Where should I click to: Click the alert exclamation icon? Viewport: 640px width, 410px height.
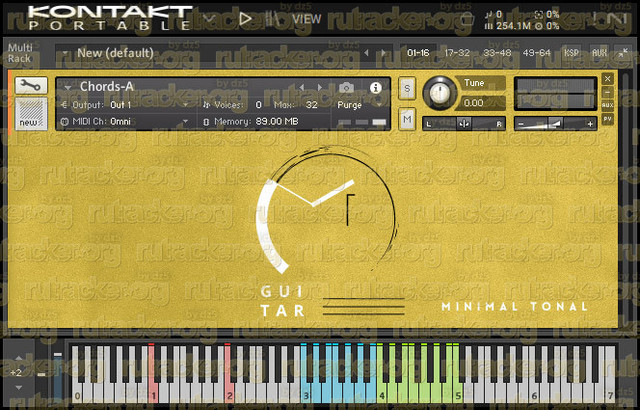click(x=595, y=19)
